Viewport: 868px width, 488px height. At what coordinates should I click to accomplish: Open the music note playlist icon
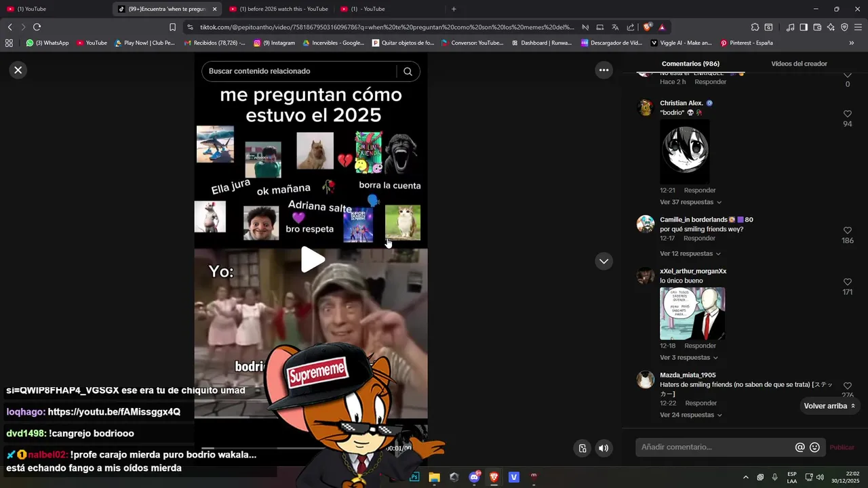click(x=790, y=27)
